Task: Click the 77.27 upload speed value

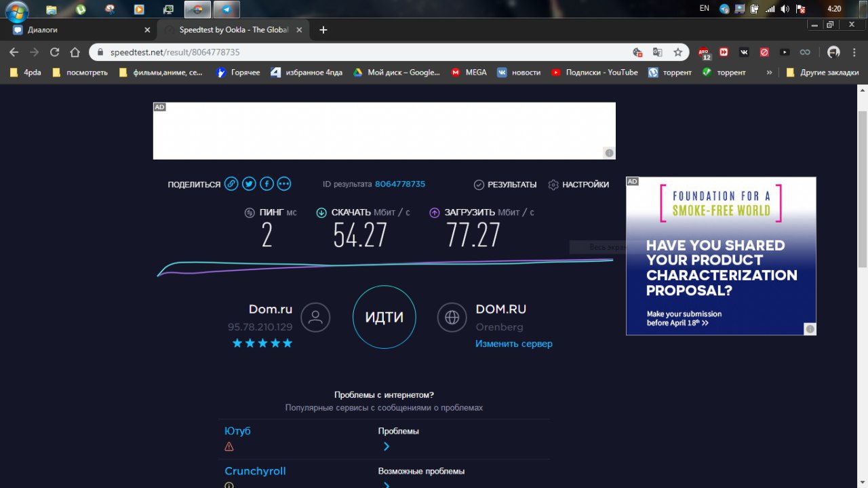Action: point(473,235)
